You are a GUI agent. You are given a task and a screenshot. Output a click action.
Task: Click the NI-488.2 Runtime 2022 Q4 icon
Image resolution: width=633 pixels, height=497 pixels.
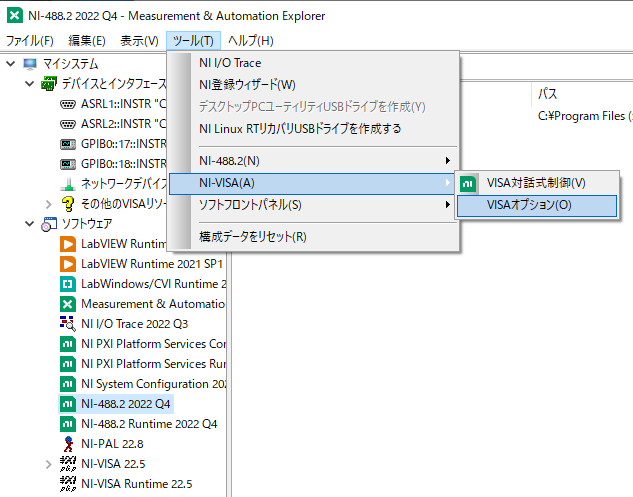coord(68,424)
